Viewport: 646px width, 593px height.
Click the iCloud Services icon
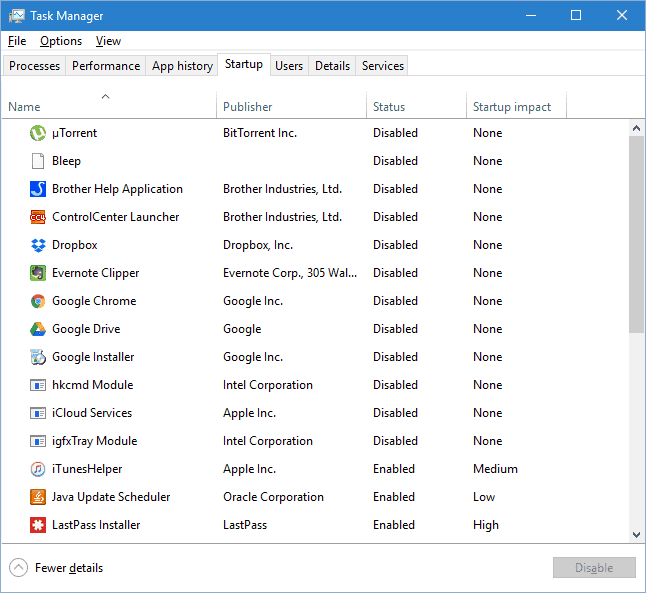(x=38, y=413)
